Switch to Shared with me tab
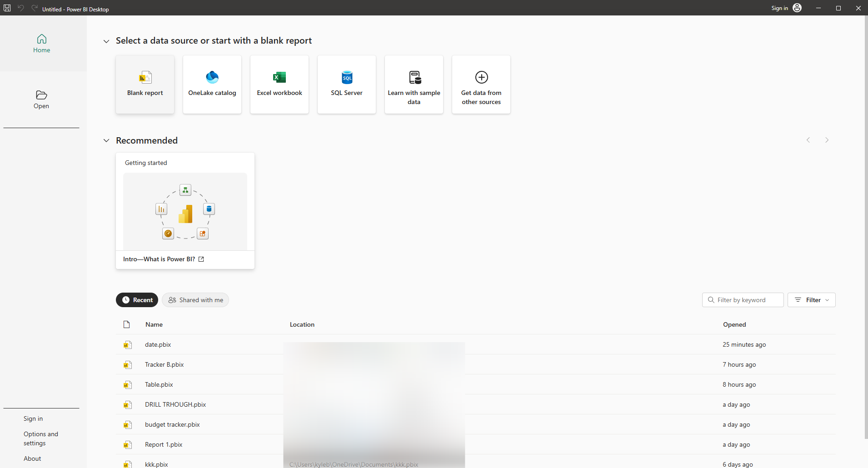This screenshot has width=868, height=468. pos(195,300)
